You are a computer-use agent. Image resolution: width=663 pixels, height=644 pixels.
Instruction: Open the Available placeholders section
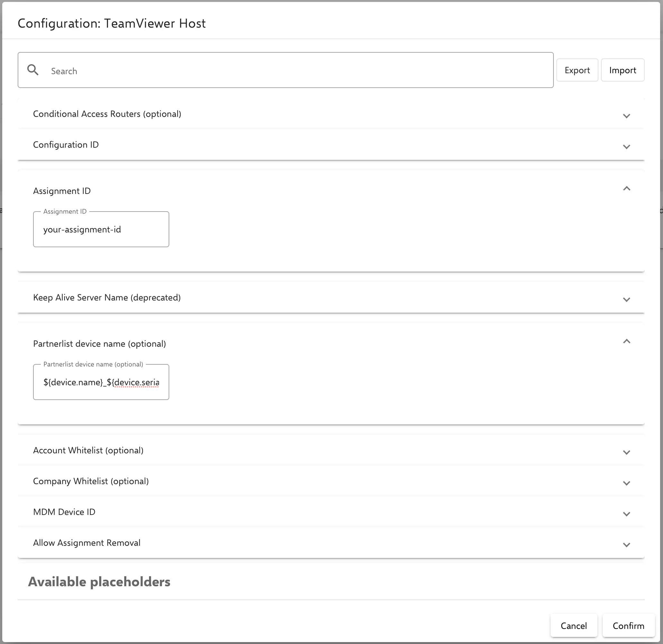tap(99, 582)
